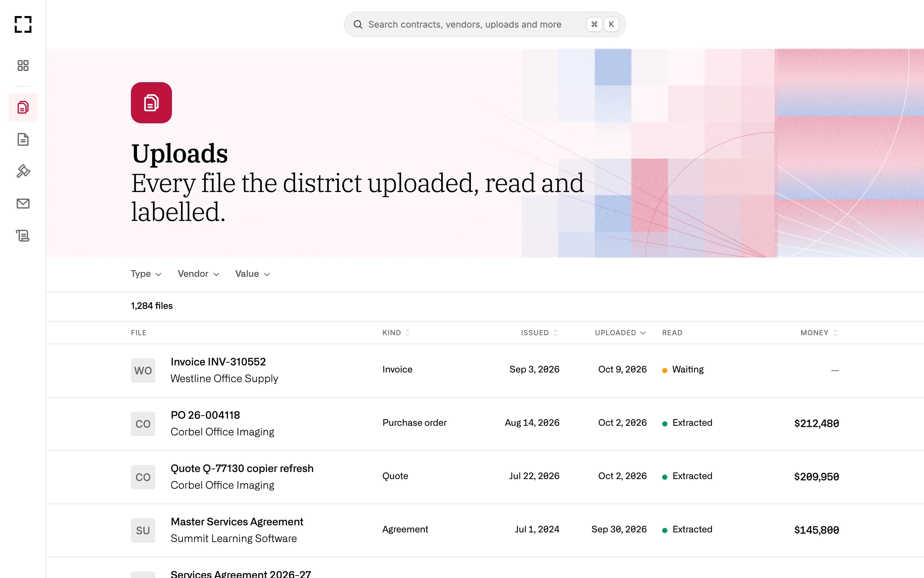Open Master Services Agreement file
Viewport: 924px width, 578px height.
(237, 522)
